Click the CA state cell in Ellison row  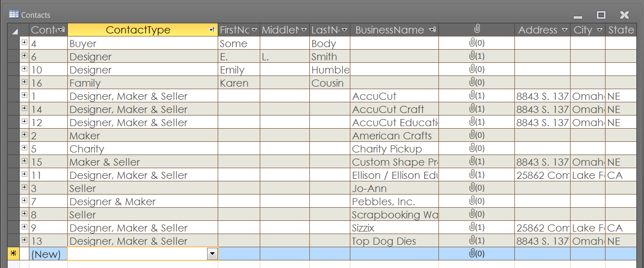621,175
